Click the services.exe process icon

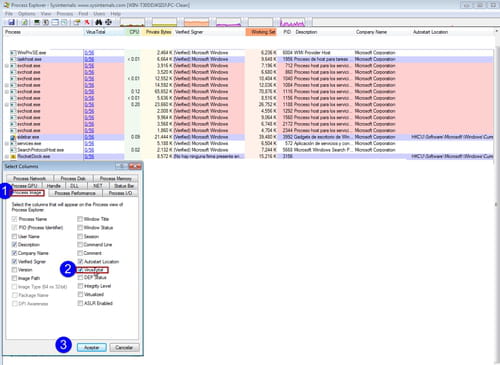coord(13,144)
